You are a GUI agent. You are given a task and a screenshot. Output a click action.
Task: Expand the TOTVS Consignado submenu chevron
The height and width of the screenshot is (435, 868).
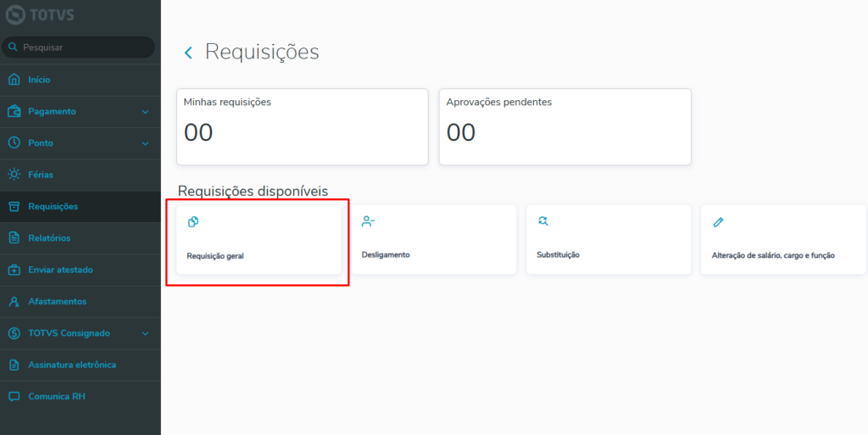click(145, 333)
